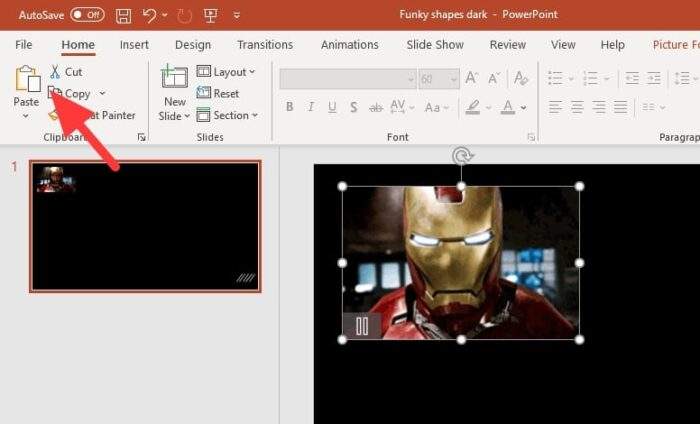The image size is (700, 424).
Task: Switch to Slide Show tab
Action: click(435, 45)
